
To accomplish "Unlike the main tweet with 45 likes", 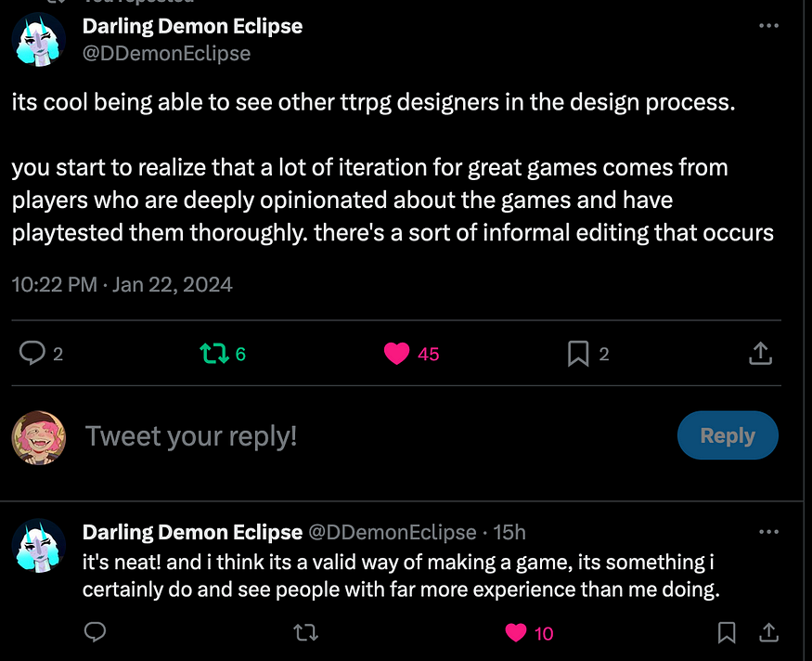I will click(x=396, y=354).
